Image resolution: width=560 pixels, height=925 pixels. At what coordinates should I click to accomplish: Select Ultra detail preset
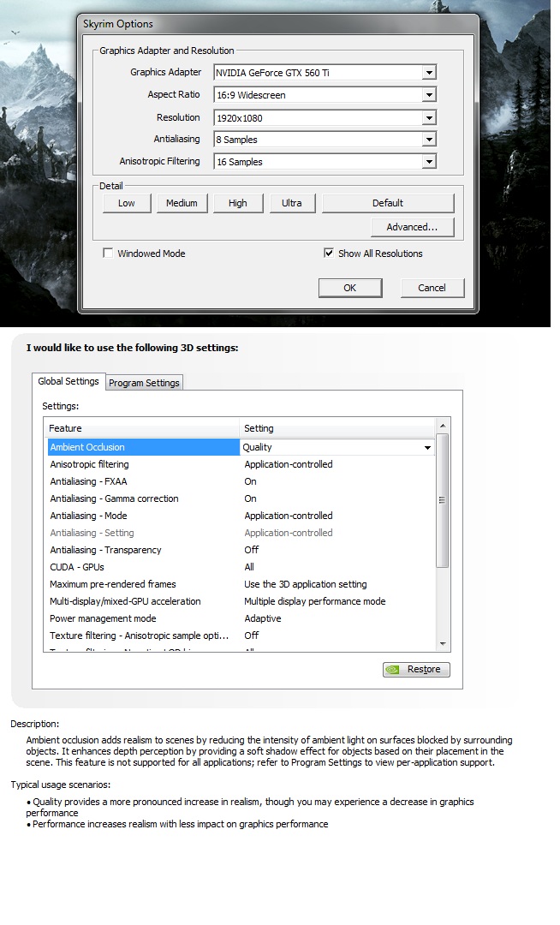click(292, 203)
